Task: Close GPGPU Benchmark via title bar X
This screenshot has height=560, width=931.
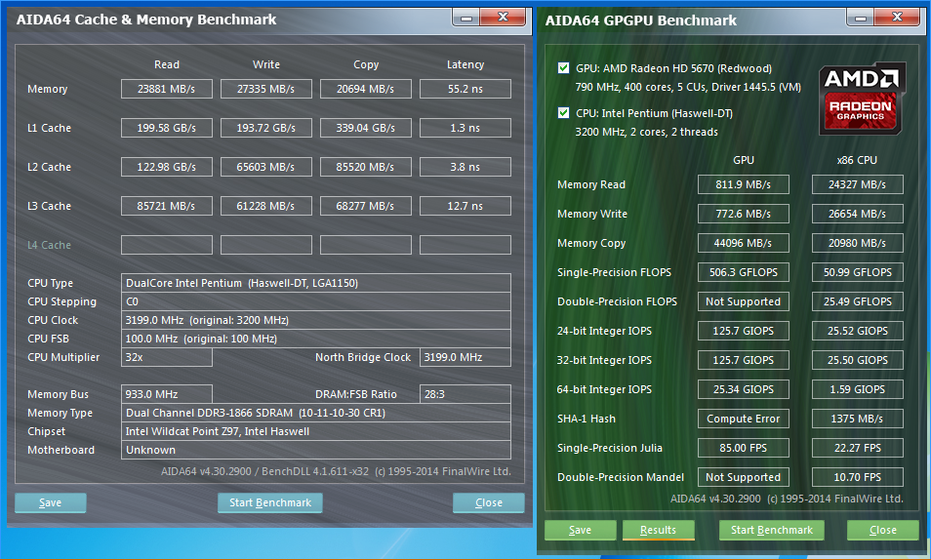Action: (x=897, y=18)
